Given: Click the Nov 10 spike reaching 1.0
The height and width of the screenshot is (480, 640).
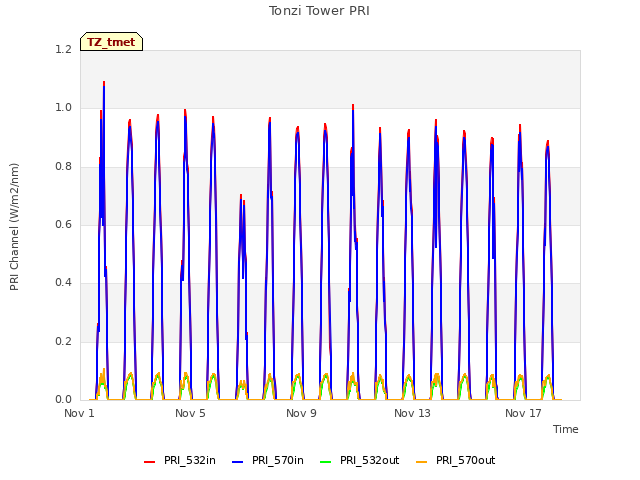Looking at the screenshot, I should [353, 106].
